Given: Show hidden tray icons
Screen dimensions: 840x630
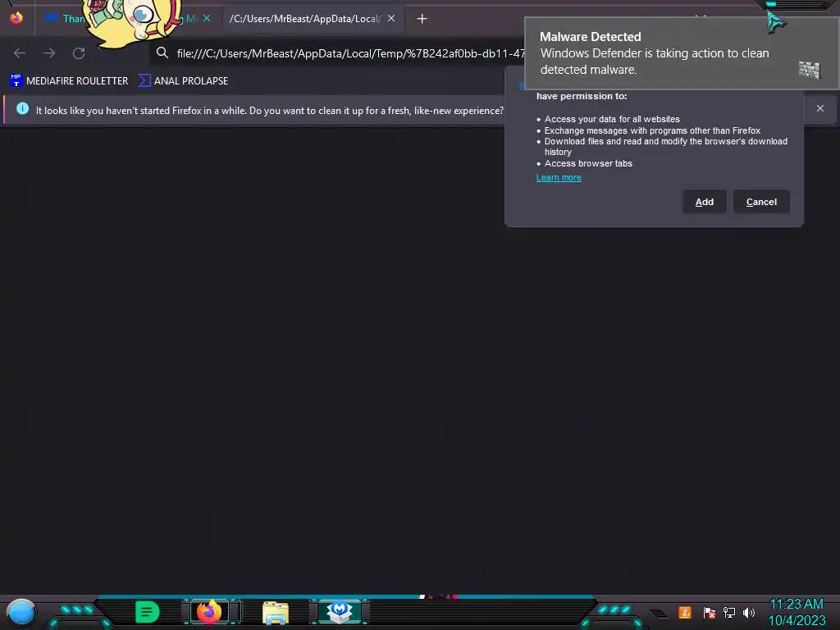Looking at the screenshot, I should [659, 613].
